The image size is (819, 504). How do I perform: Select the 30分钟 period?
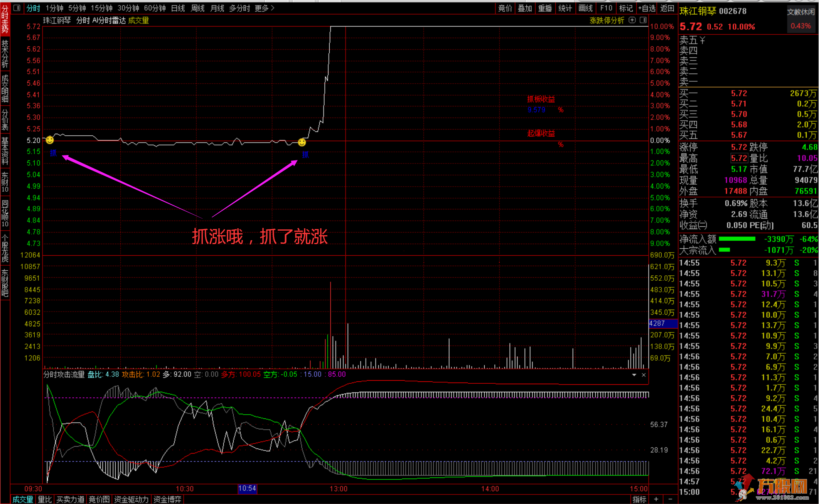128,8
